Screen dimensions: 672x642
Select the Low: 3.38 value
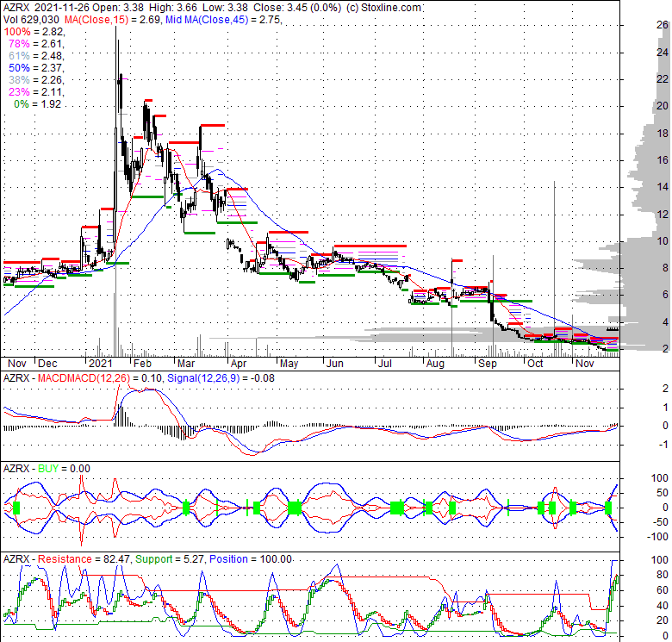coord(226,8)
